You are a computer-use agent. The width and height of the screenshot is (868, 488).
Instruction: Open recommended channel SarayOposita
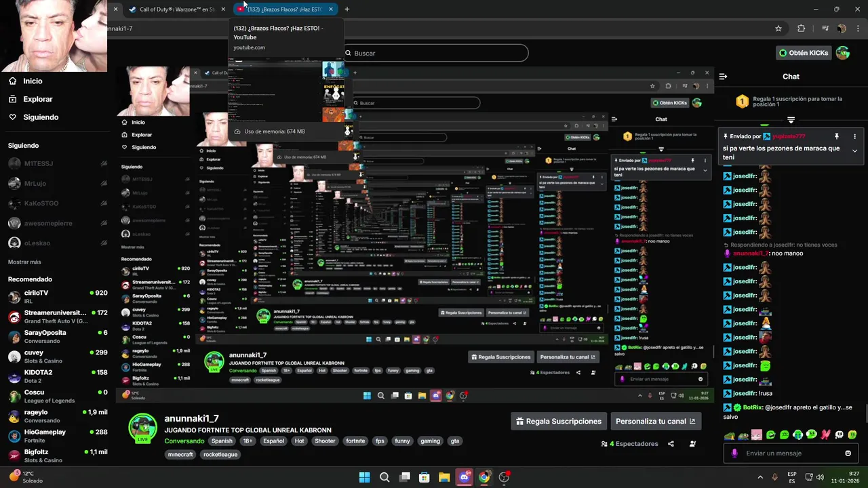point(58,337)
